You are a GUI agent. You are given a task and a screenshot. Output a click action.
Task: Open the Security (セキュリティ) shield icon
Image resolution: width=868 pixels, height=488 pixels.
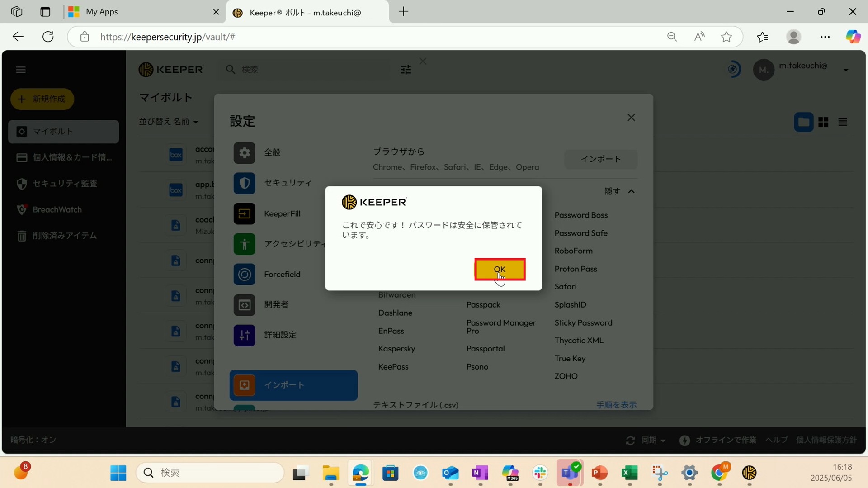point(244,183)
